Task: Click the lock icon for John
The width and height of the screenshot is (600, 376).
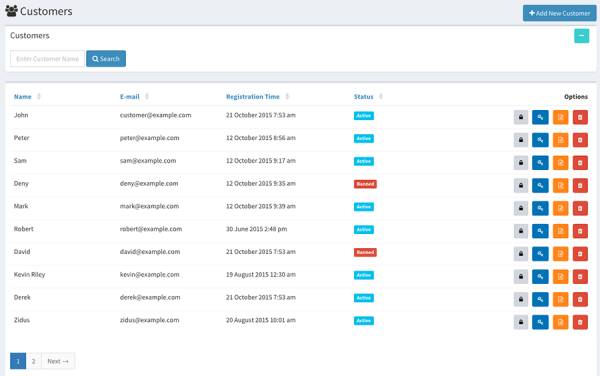Action: (x=521, y=117)
